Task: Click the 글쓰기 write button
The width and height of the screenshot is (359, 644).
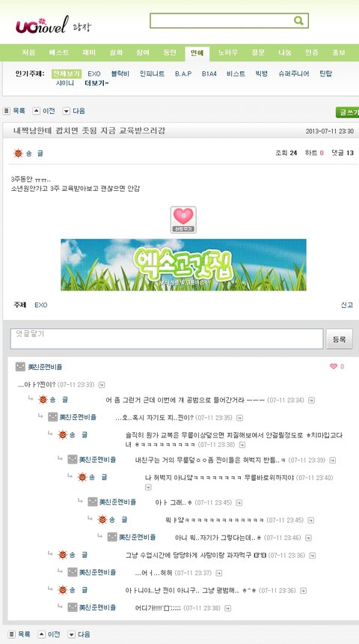Action: coord(348,112)
